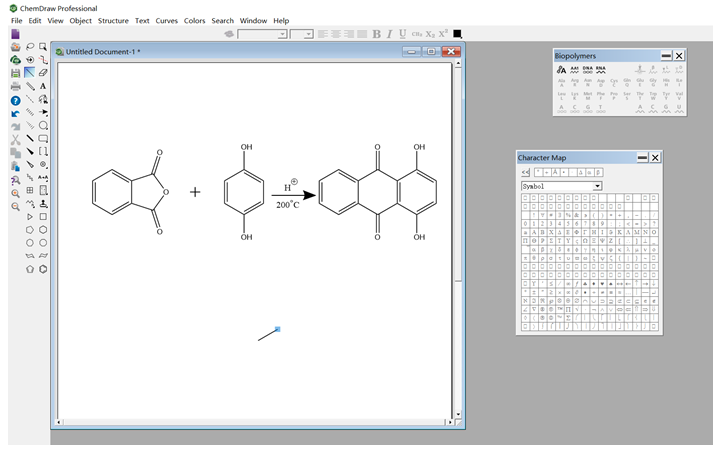Toggle left text alignment
This screenshot has width=716, height=449.
[x=322, y=34]
